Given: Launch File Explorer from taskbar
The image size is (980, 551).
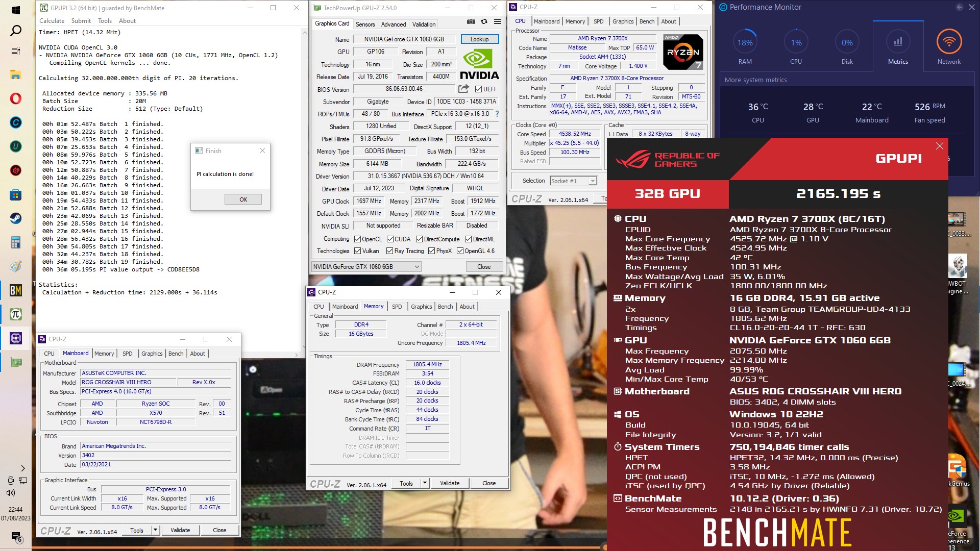Looking at the screenshot, I should pos(16,75).
